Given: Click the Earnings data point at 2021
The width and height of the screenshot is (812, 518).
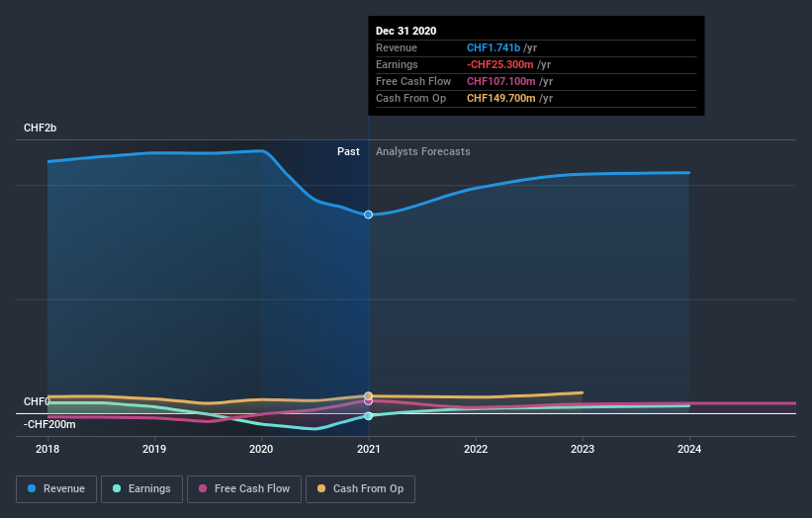Looking at the screenshot, I should [x=368, y=416].
